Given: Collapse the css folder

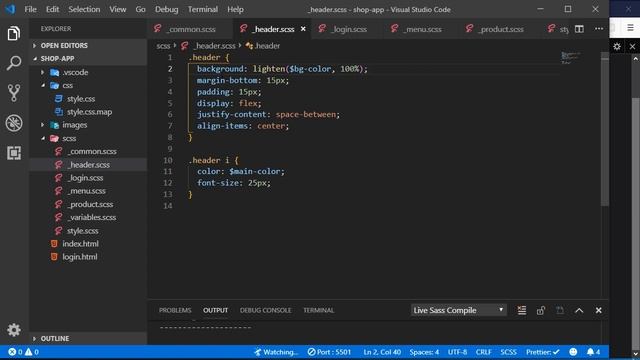Looking at the screenshot, I should [88, 85].
